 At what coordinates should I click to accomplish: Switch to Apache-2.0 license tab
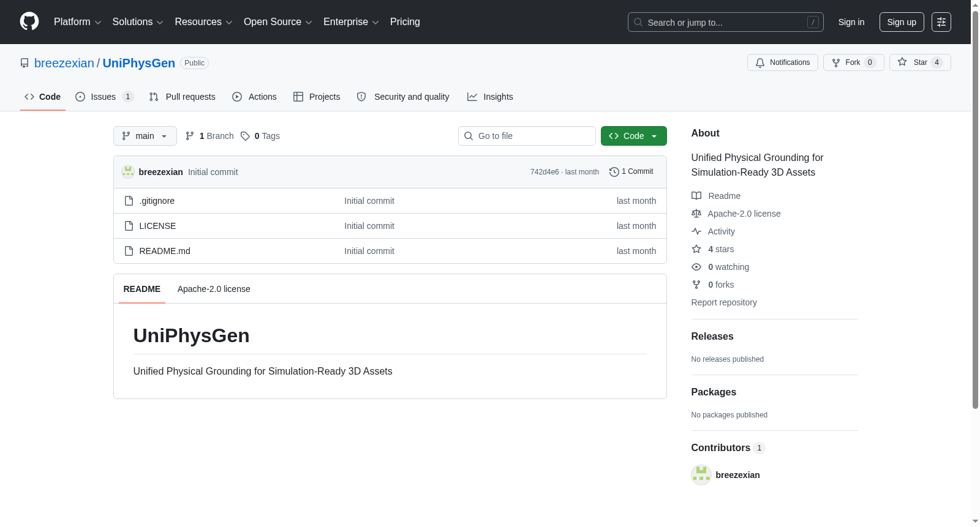pos(214,289)
